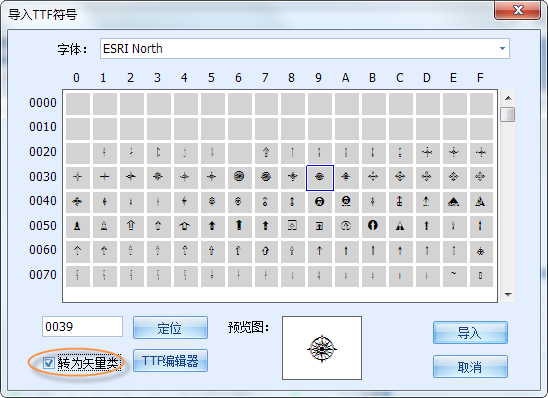Click the ESRI North font combo box
Screen dimensions: 548x398
(x=305, y=49)
